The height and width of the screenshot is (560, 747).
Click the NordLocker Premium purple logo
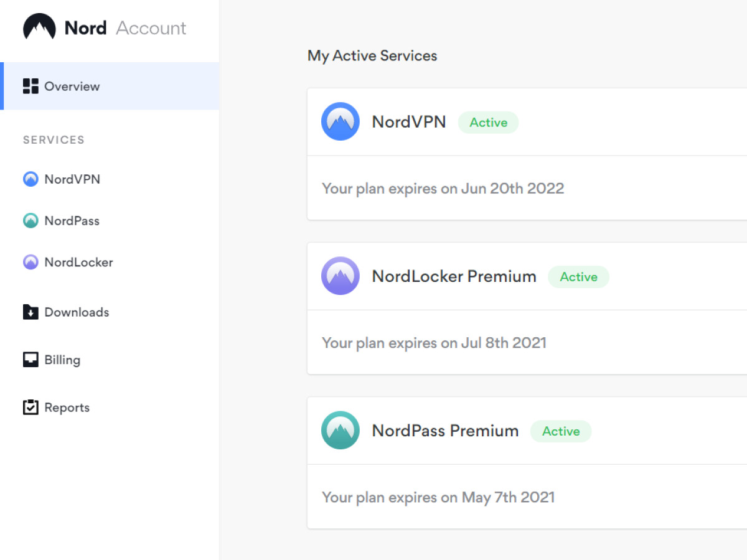coord(340,275)
